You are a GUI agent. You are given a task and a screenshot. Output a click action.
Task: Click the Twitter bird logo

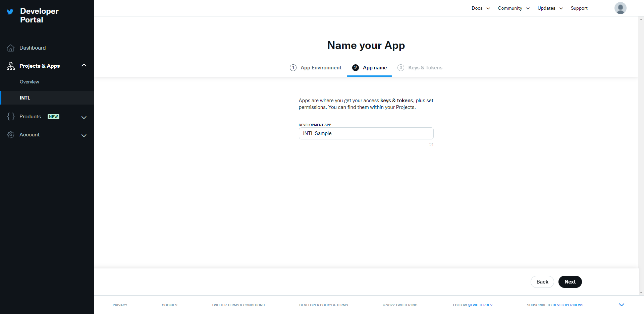click(10, 12)
